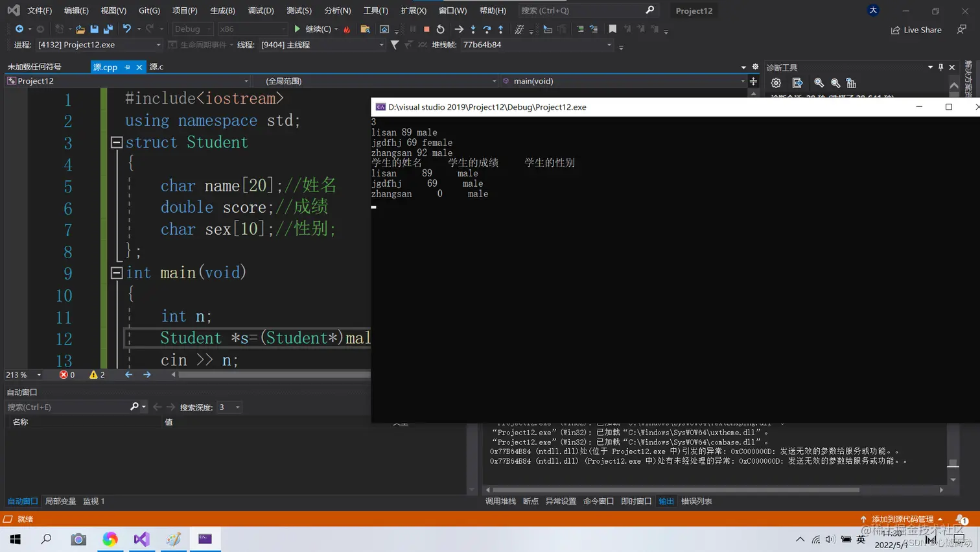Image resolution: width=980 pixels, height=552 pixels.
Task: Switch to the 即时窗口 tab
Action: click(x=636, y=501)
